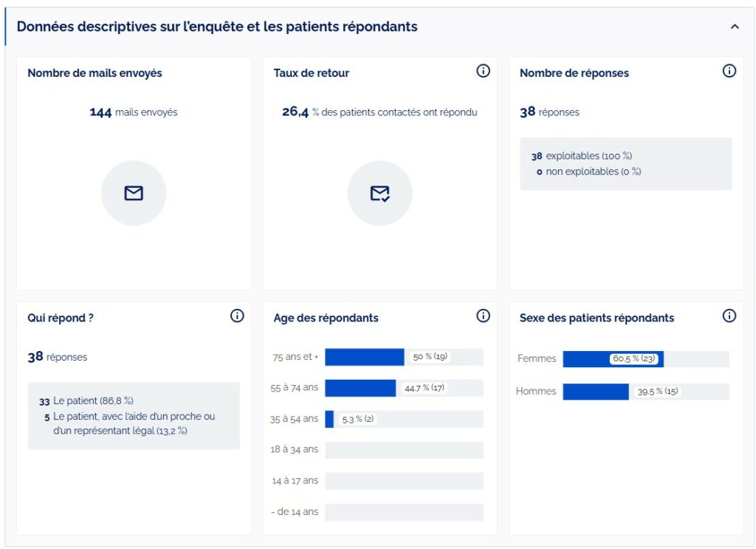
Task: Click the 75 ans et + blue bar
Action: [365, 357]
